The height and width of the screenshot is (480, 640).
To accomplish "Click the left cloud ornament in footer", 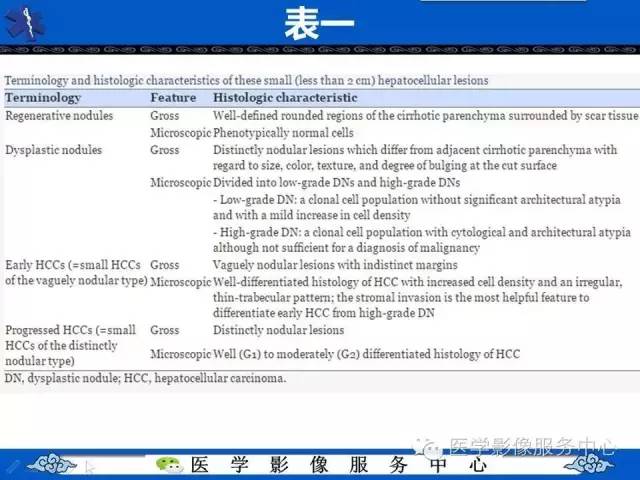I will click(52, 464).
